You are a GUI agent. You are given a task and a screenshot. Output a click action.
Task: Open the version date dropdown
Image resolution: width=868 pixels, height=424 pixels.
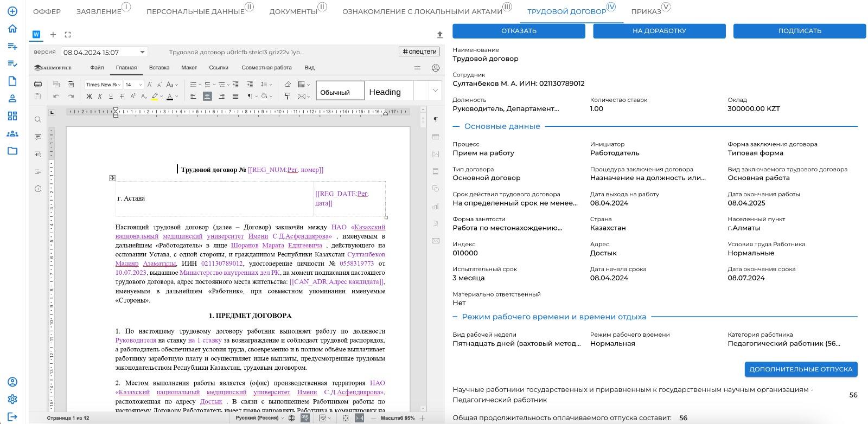142,52
